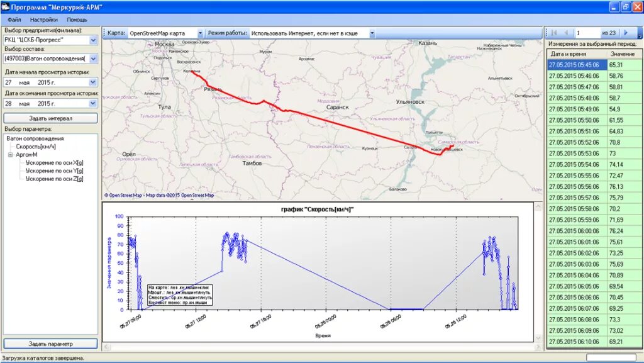Click Саранск label on the map
This screenshot has height=363, width=644.
pos(337,107)
